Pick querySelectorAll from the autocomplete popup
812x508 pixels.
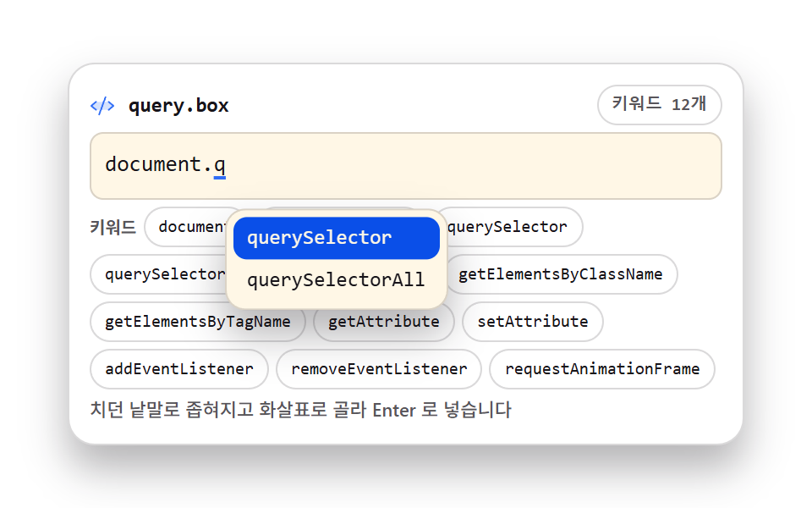(x=337, y=280)
